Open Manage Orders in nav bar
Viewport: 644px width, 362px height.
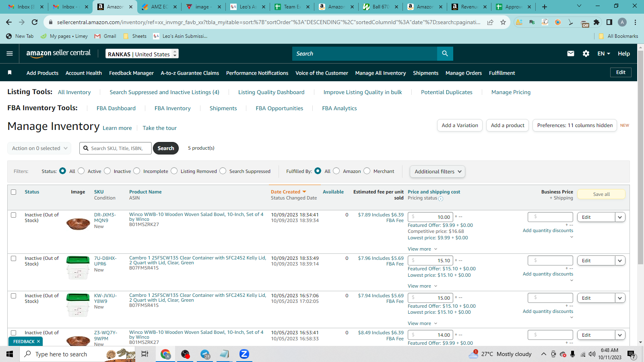[464, 73]
